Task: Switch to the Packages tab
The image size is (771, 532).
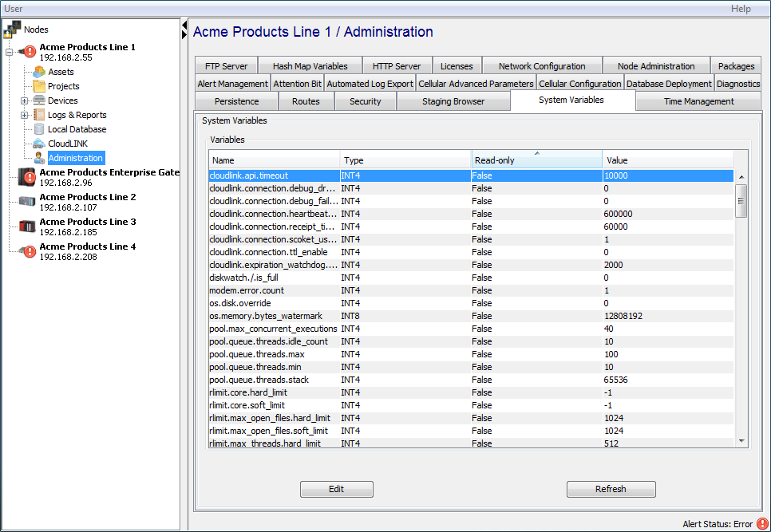Action: click(736, 66)
